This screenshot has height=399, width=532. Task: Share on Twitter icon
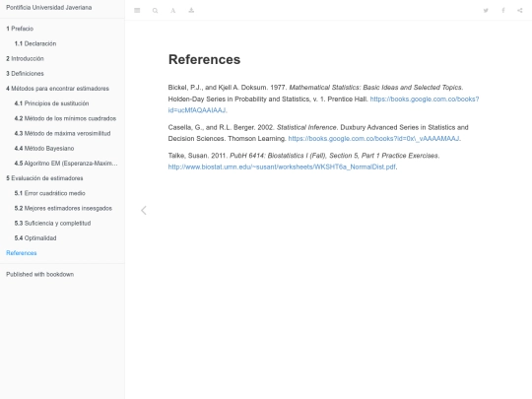tap(486, 11)
